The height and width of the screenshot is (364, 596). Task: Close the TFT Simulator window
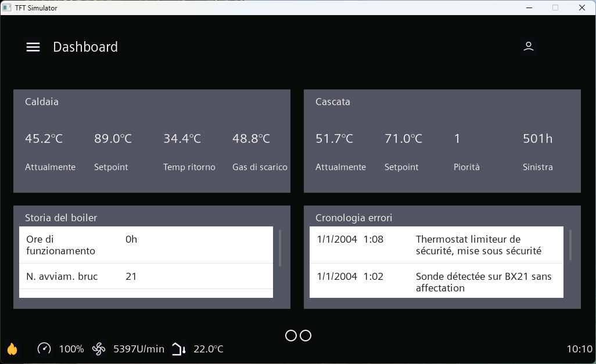coord(582,8)
